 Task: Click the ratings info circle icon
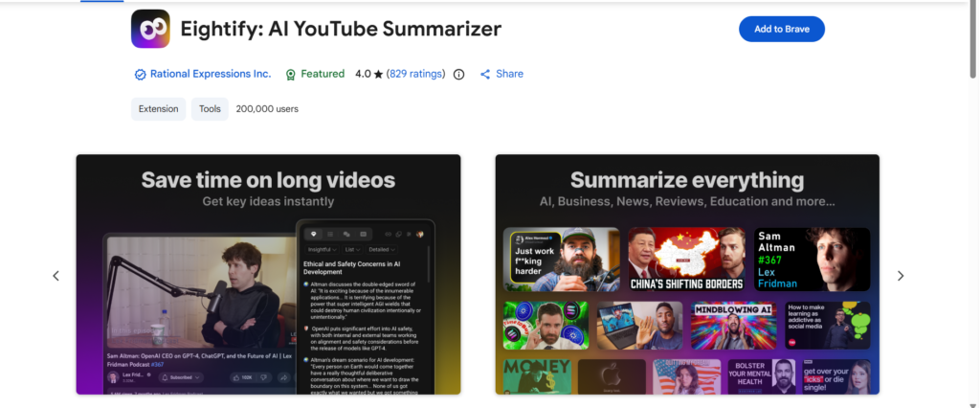(458, 75)
